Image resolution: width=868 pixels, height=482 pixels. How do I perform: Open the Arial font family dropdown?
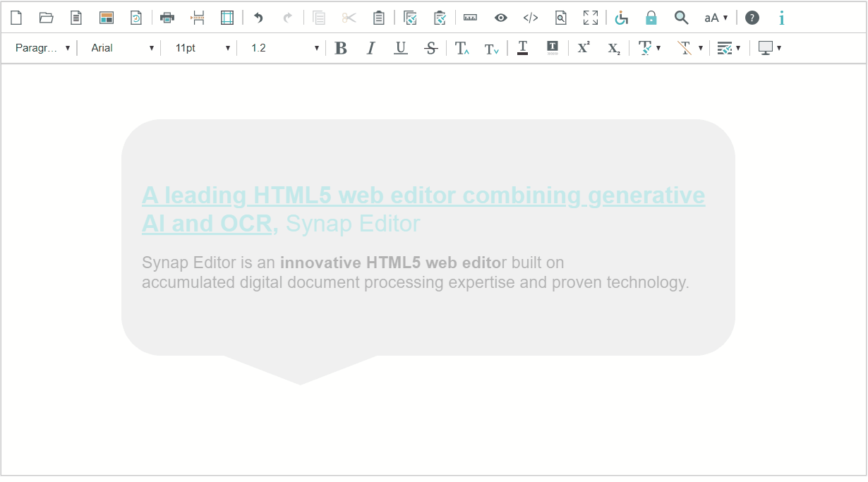[x=121, y=48]
